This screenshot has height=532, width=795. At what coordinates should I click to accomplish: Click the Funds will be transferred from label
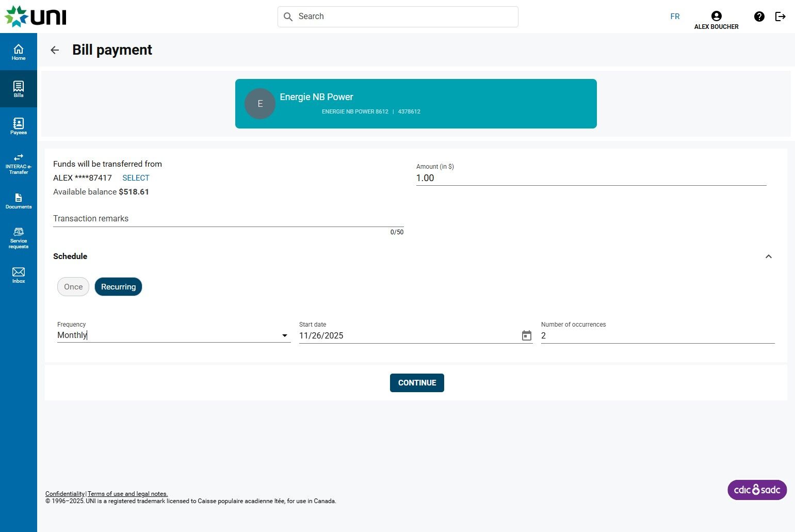(x=107, y=164)
